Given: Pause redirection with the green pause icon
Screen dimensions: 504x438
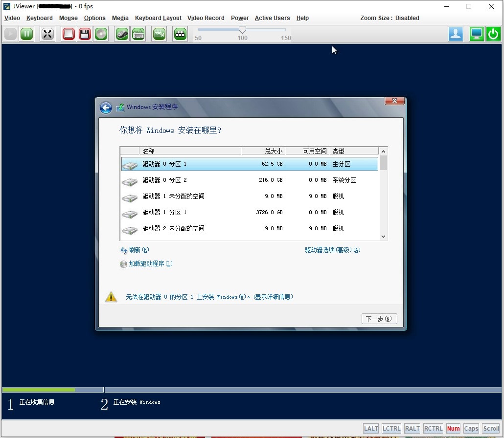Looking at the screenshot, I should [x=27, y=34].
